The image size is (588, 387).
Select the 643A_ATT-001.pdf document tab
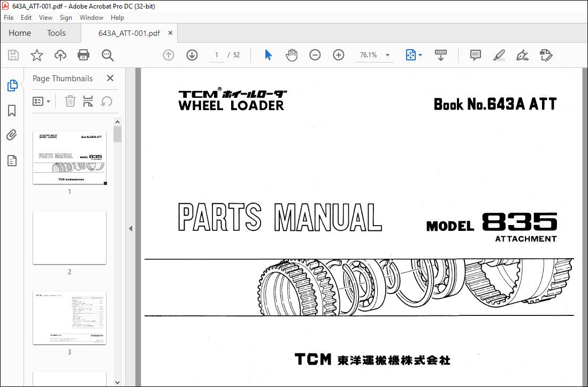(129, 33)
